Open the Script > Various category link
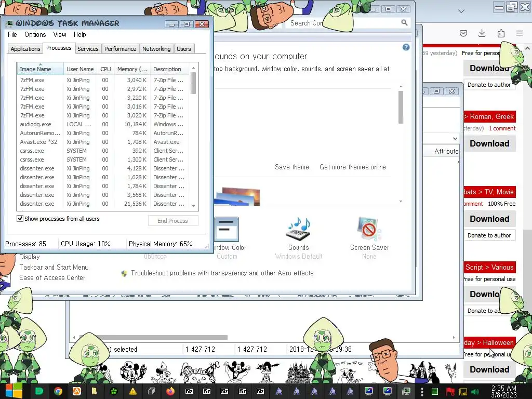532x399 pixels. 489,268
